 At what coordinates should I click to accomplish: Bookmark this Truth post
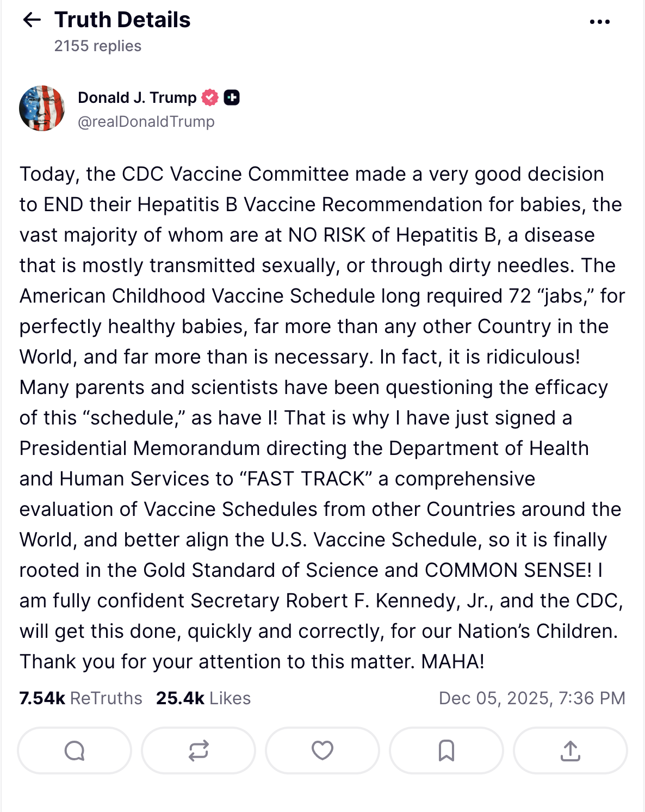click(x=446, y=751)
